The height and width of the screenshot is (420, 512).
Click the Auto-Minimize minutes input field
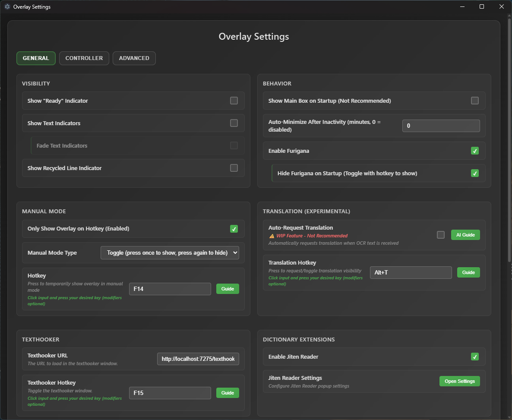[441, 126]
